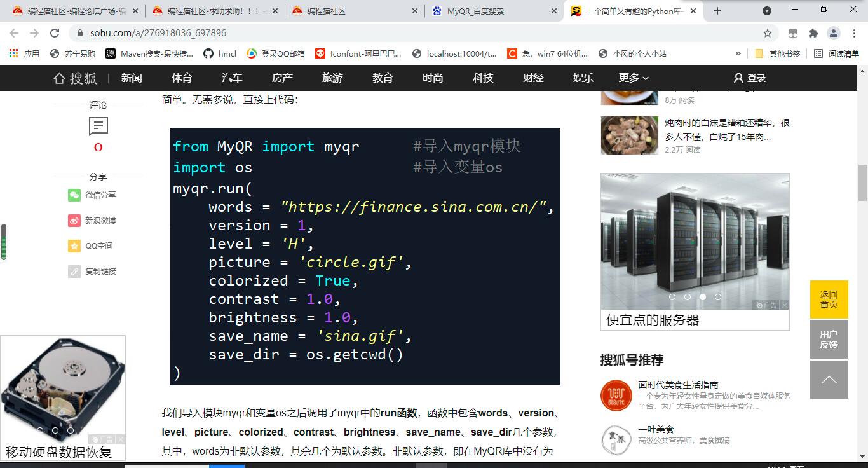The width and height of the screenshot is (868, 468).
Task: Go back to the previous page
Action: pyautogui.click(x=14, y=33)
